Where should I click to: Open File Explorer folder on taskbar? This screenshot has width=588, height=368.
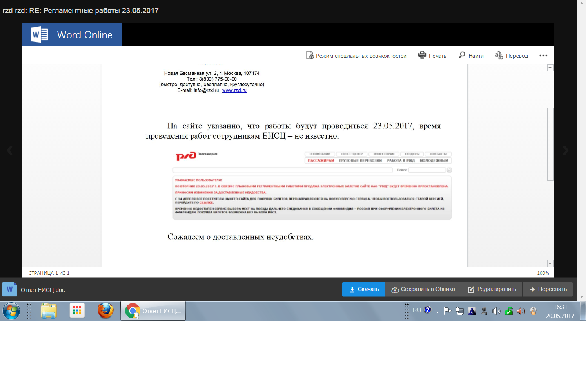49,311
